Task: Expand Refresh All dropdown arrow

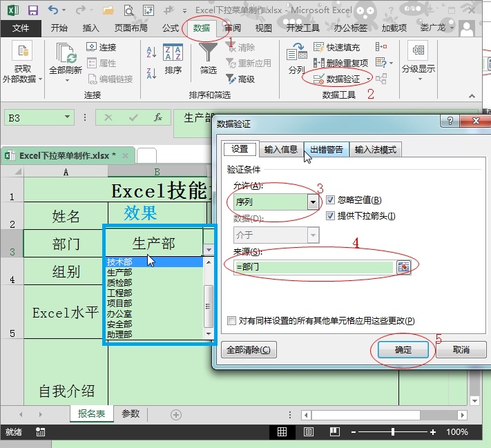Action: coord(67,81)
